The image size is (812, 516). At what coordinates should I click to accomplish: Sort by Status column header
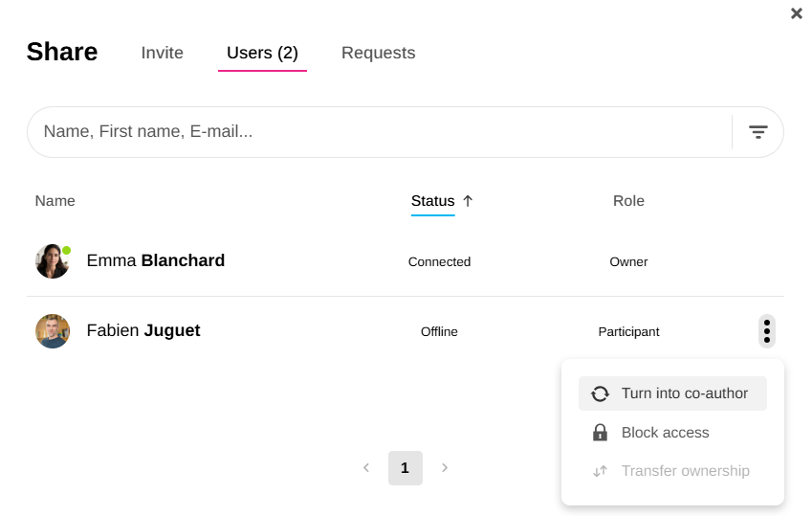click(432, 201)
